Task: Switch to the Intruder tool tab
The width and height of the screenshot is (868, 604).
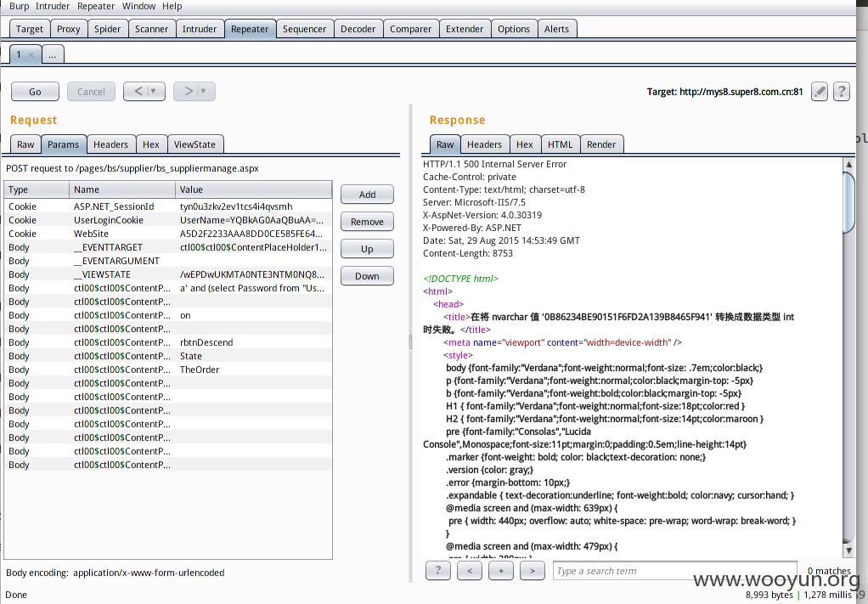Action: pos(200,29)
